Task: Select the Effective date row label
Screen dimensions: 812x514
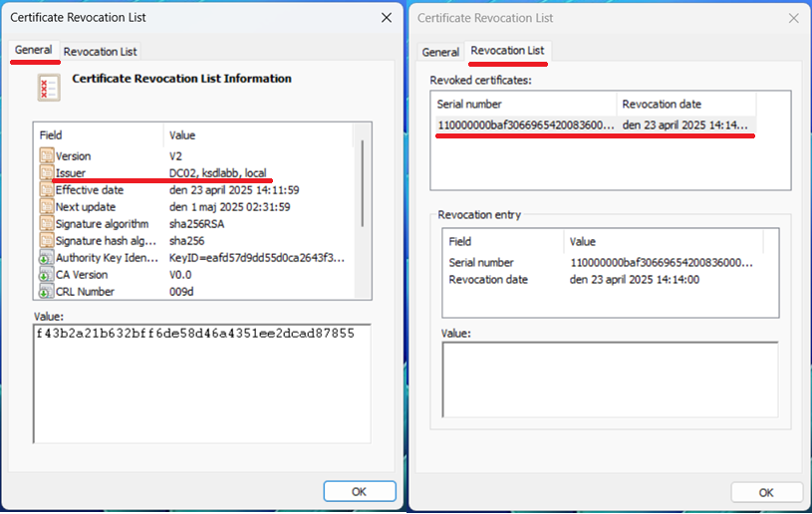Action: (x=90, y=190)
